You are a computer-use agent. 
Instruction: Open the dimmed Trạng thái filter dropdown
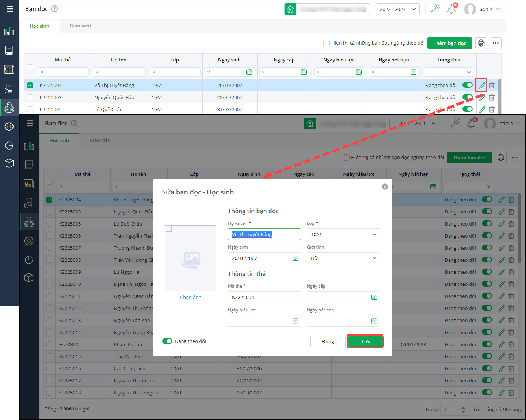point(469,186)
